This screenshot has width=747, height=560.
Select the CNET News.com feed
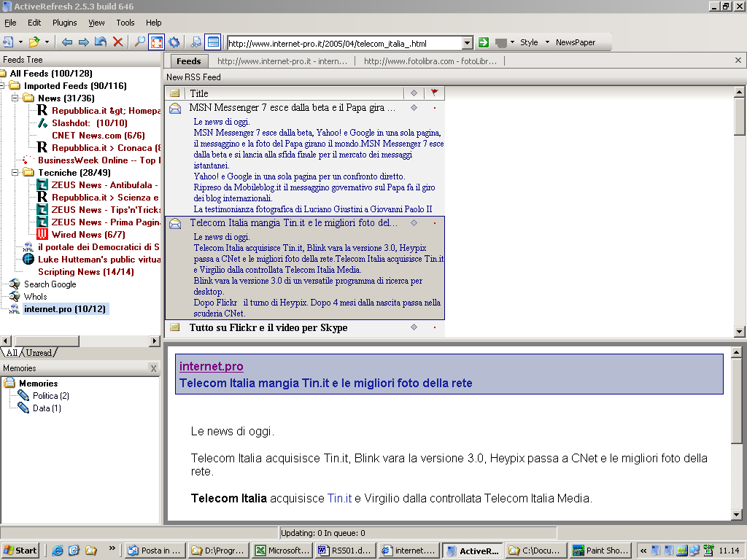click(98, 135)
